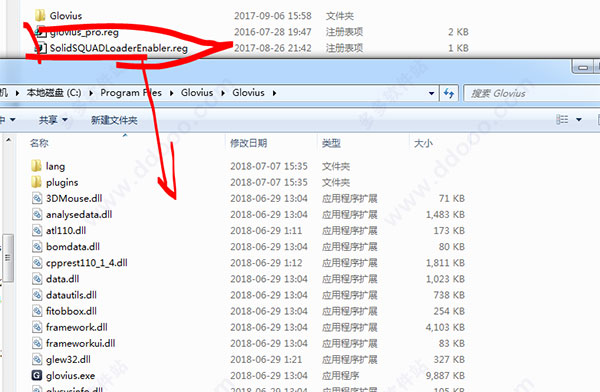Click 应用程序 type of glovius.exe
Image resolution: width=600 pixels, height=392 pixels.
[x=341, y=376]
